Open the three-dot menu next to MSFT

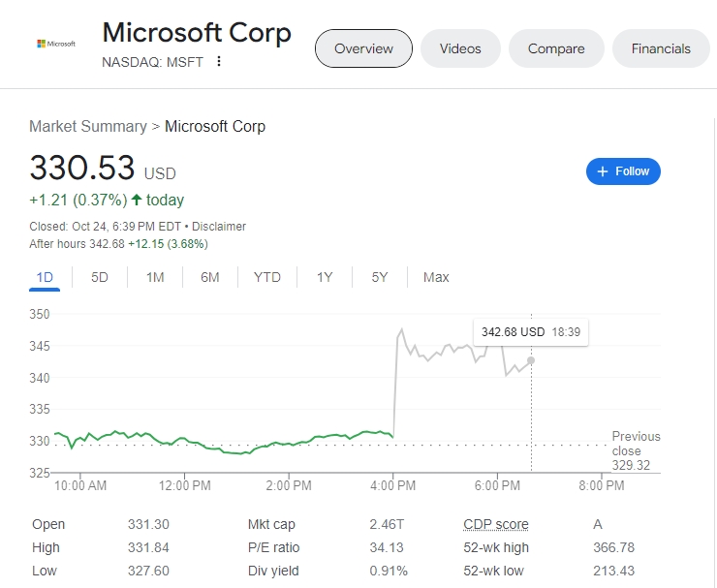point(219,61)
